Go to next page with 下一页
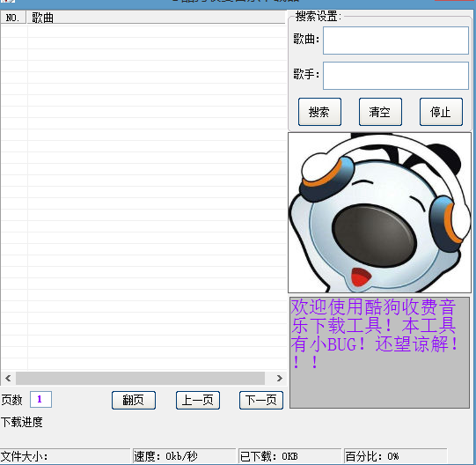 click(261, 400)
